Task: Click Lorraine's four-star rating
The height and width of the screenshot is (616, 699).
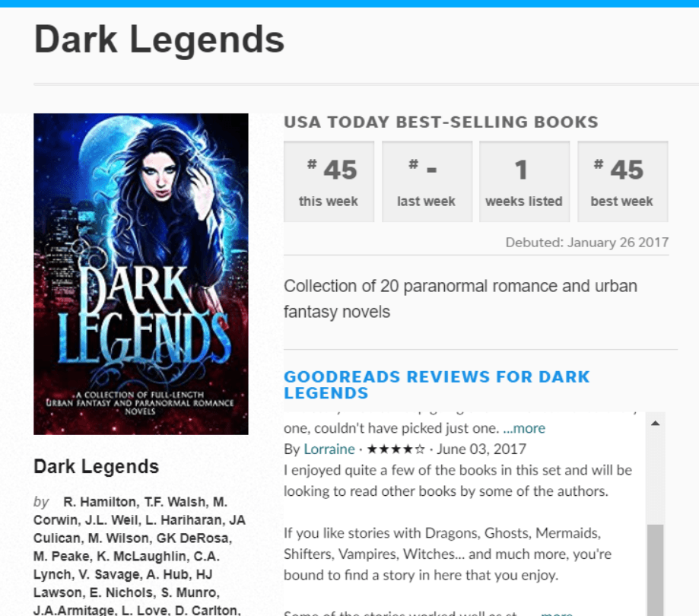Action: [x=396, y=449]
